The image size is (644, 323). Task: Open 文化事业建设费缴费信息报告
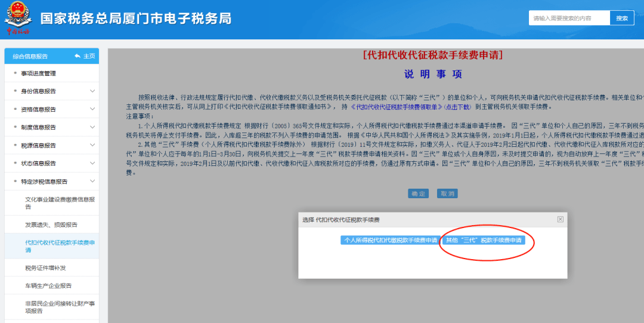coord(59,203)
